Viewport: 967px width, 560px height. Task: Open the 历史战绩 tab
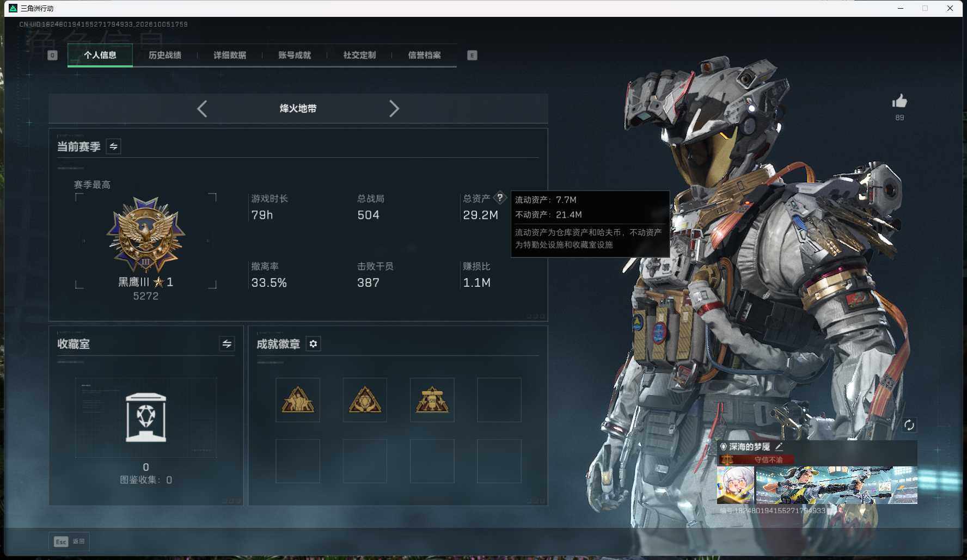(165, 55)
